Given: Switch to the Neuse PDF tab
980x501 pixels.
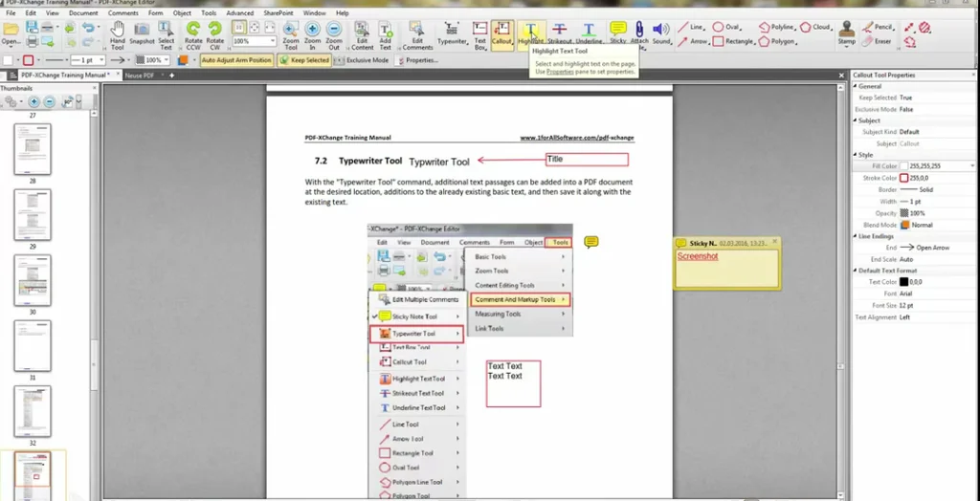Looking at the screenshot, I should tap(140, 75).
